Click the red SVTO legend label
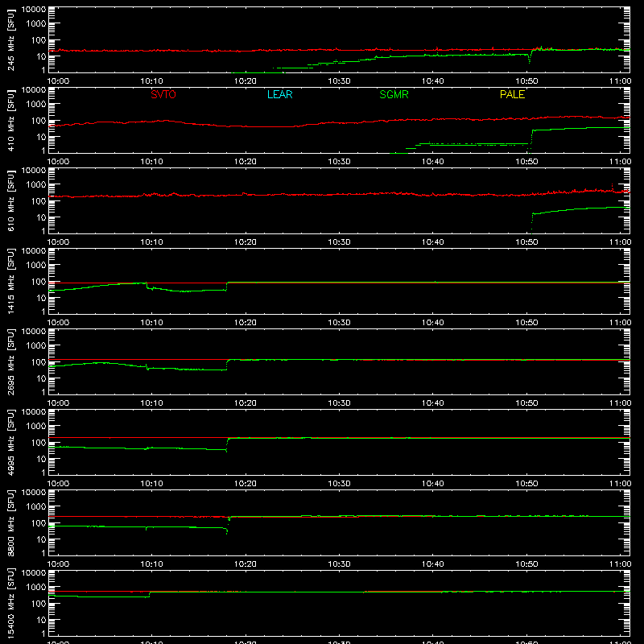Screen dimensions: 644x644 pos(163,94)
